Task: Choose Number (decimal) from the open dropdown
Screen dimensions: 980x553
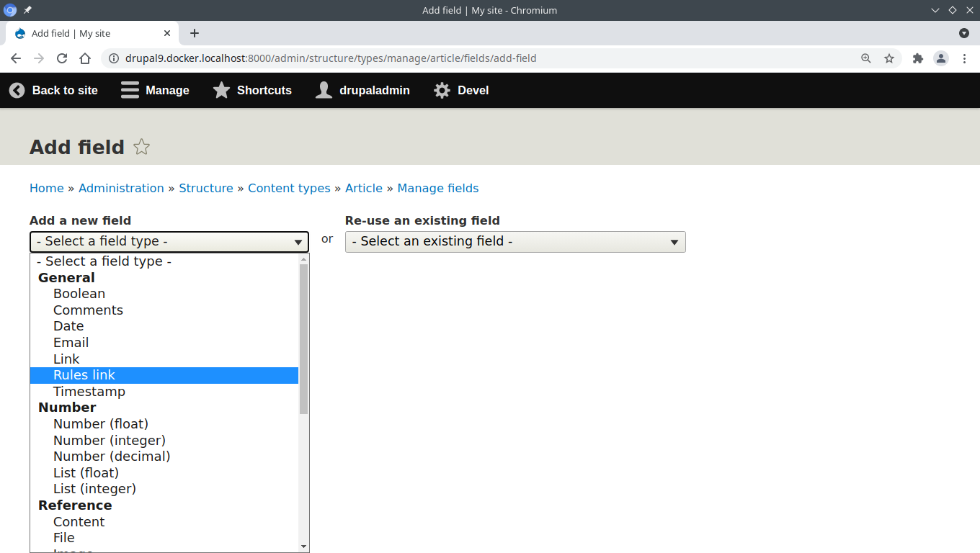Action: pyautogui.click(x=112, y=456)
